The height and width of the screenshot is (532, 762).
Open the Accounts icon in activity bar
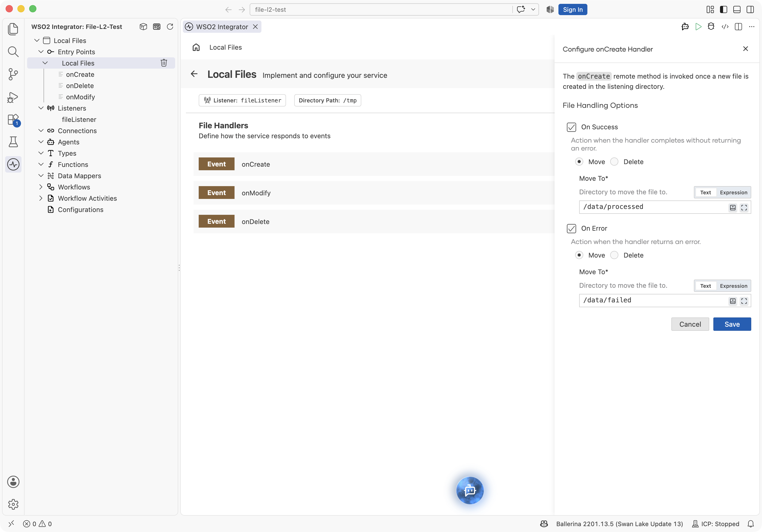click(x=13, y=482)
